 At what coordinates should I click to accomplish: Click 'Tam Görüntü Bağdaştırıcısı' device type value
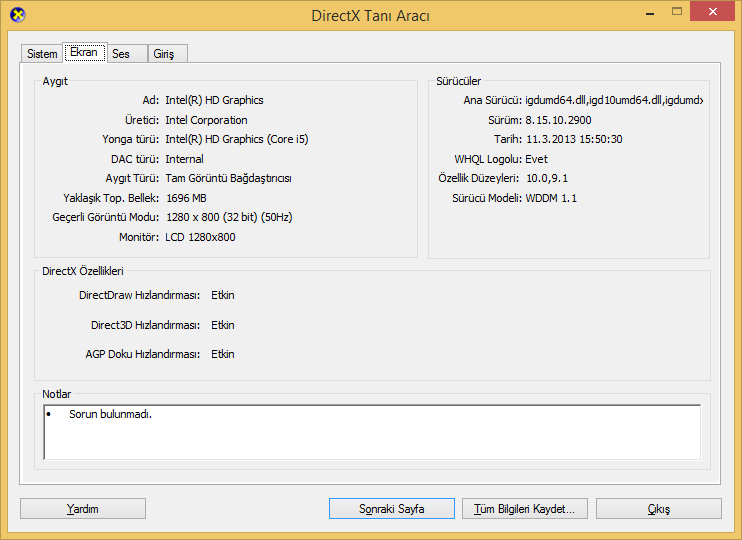click(228, 178)
